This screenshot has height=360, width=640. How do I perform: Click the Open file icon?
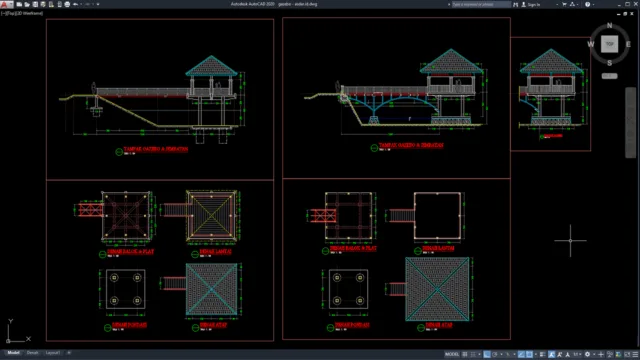click(27, 4)
